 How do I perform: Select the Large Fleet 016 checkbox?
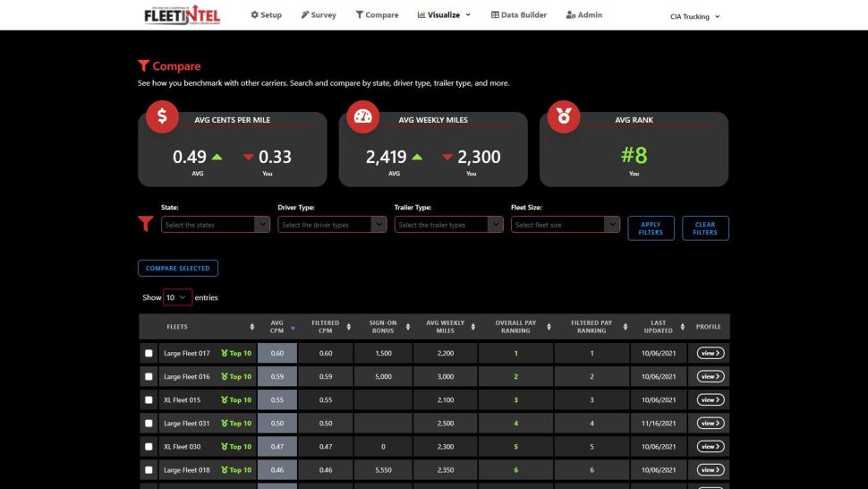pos(149,376)
